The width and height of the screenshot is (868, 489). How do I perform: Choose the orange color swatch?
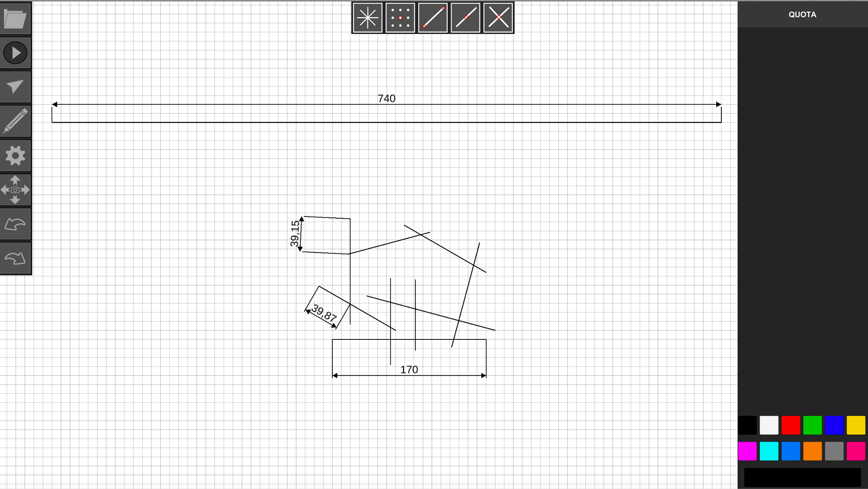click(812, 451)
